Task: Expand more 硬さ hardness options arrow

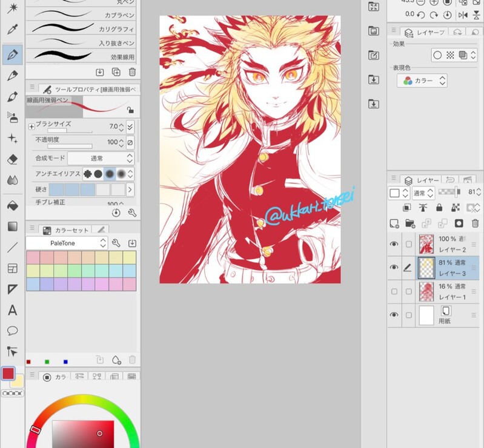Action: point(130,189)
